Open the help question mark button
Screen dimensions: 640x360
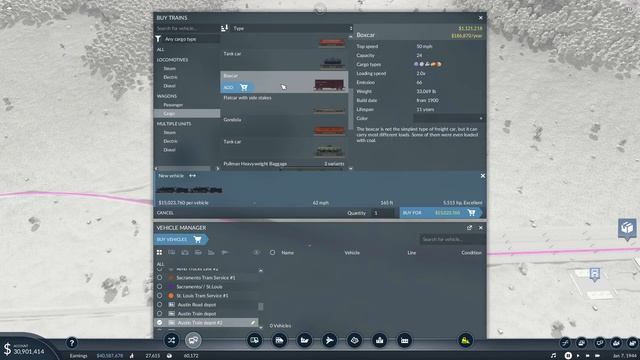click(72, 343)
